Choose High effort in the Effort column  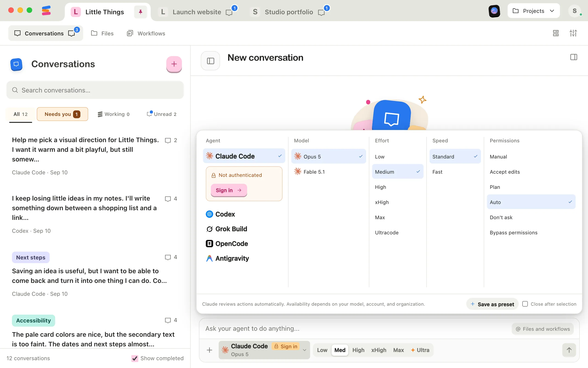[x=398, y=187]
